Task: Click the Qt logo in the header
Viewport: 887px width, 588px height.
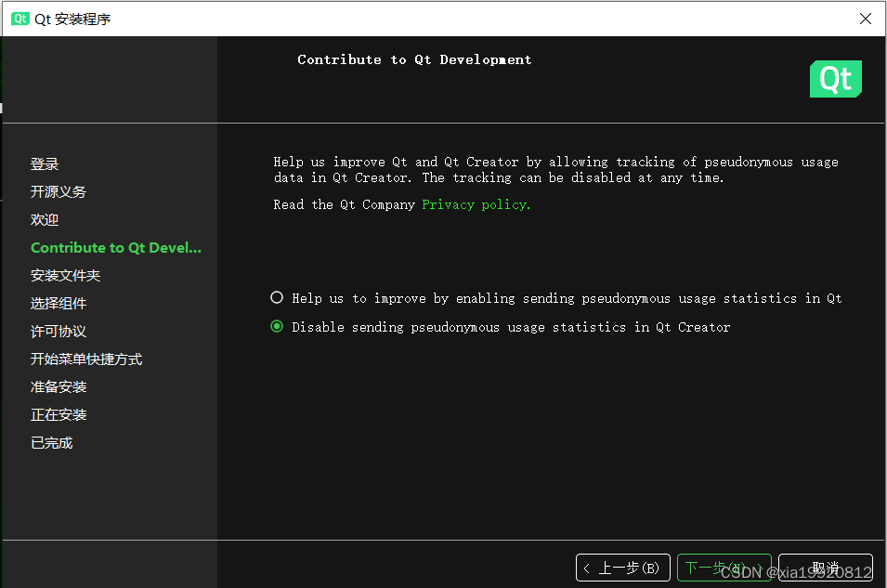Action: 836,79
